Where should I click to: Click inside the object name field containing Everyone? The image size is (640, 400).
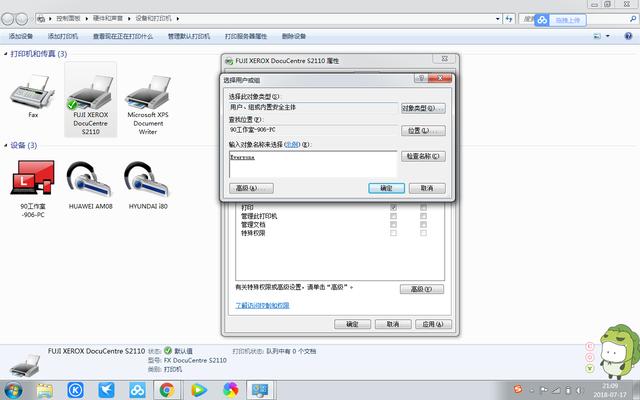[313, 164]
